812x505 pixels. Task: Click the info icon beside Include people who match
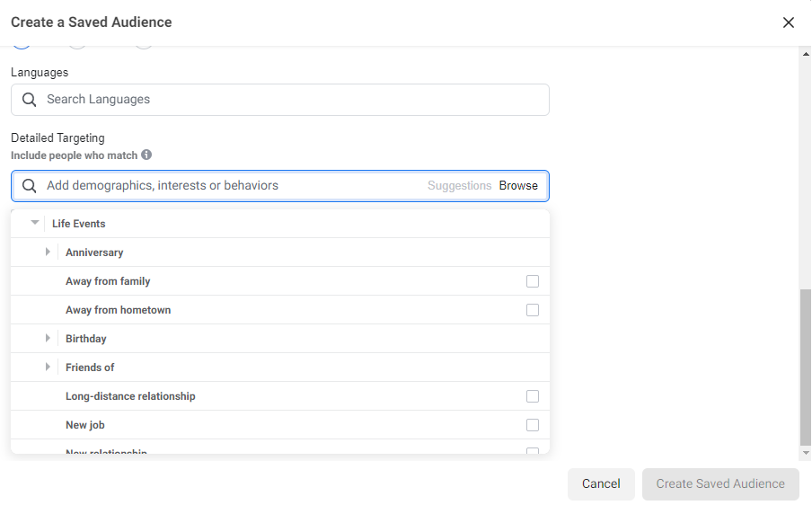[x=146, y=155]
